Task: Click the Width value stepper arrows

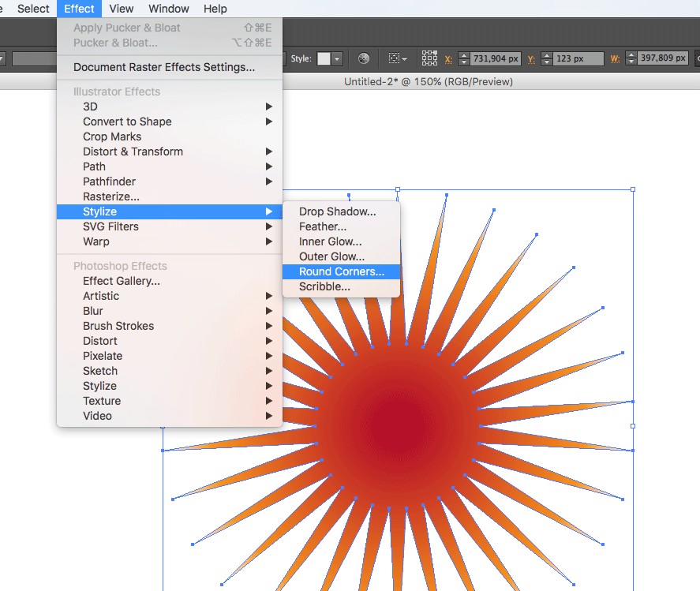Action: click(630, 58)
